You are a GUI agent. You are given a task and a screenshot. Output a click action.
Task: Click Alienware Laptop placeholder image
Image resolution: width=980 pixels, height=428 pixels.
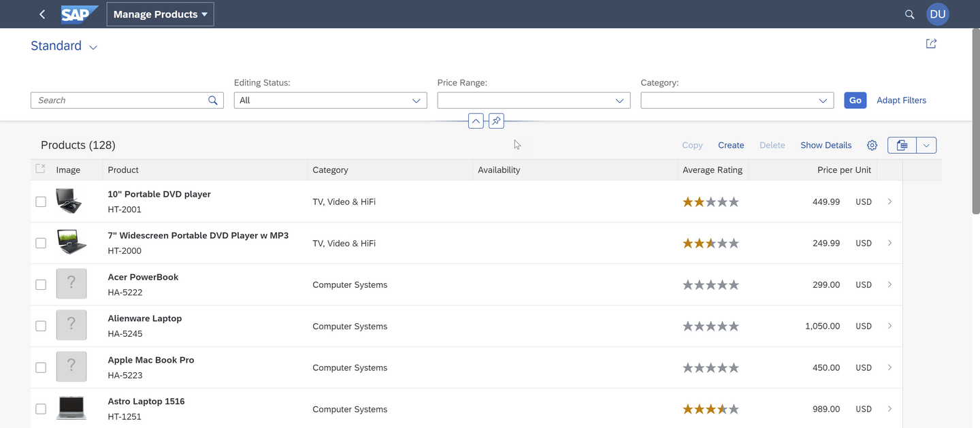point(71,325)
